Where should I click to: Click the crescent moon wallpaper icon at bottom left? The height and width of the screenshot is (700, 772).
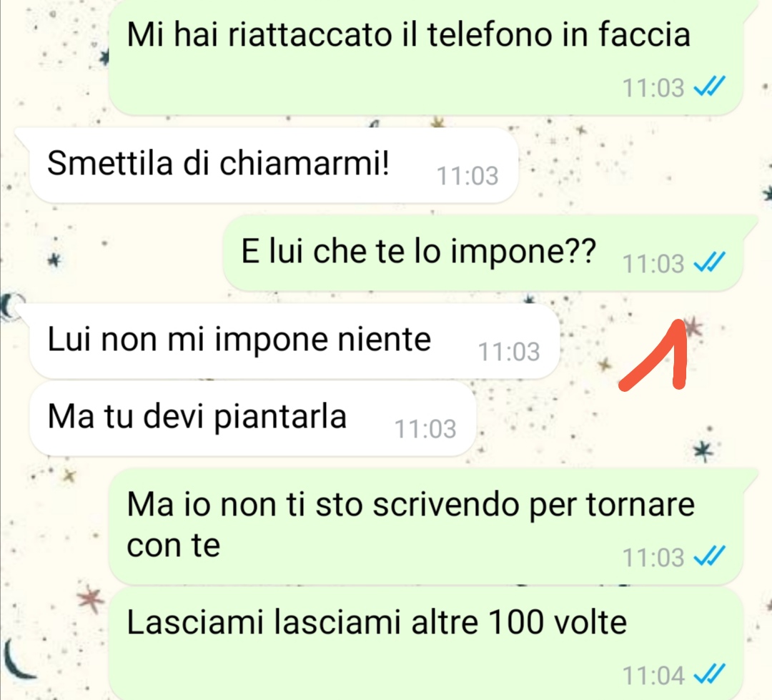click(x=19, y=659)
